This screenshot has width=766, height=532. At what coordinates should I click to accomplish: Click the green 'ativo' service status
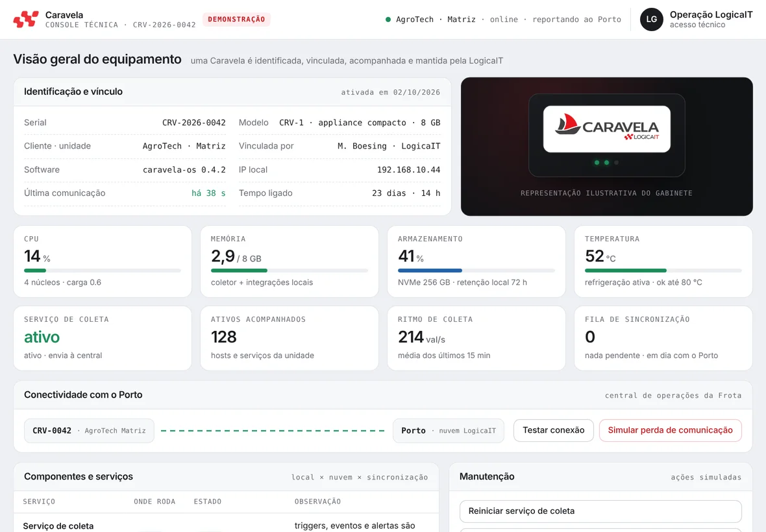pyautogui.click(x=42, y=337)
